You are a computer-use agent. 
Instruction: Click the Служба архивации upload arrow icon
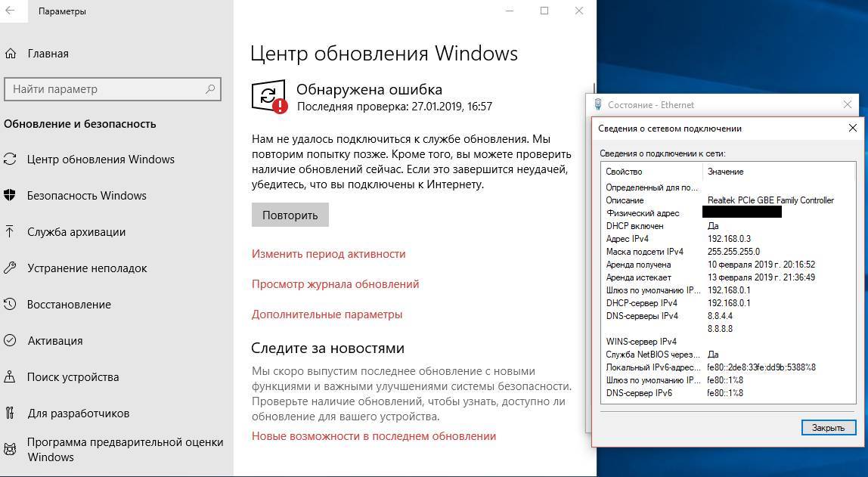[10, 232]
